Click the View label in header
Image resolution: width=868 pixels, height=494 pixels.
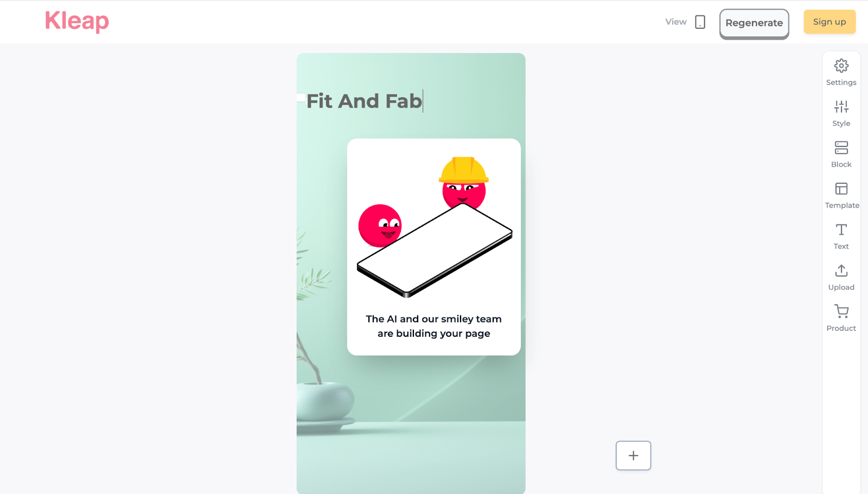[x=676, y=22]
